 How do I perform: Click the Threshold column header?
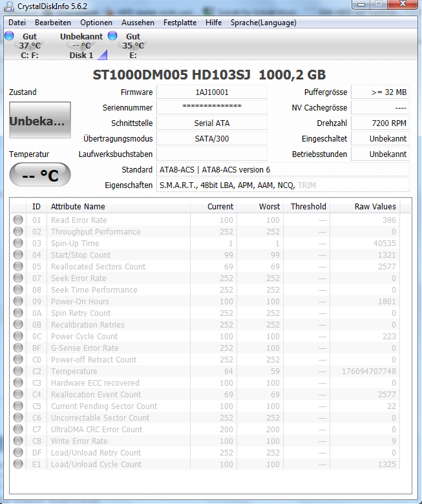pos(307,206)
